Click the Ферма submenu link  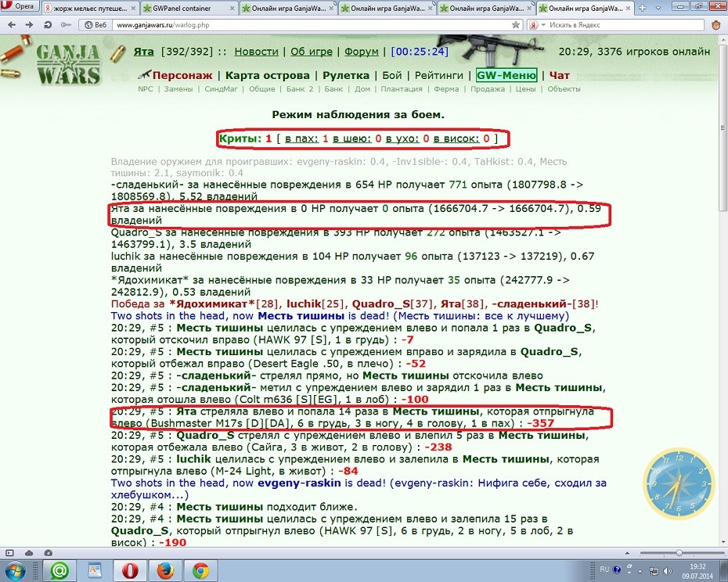446,89
